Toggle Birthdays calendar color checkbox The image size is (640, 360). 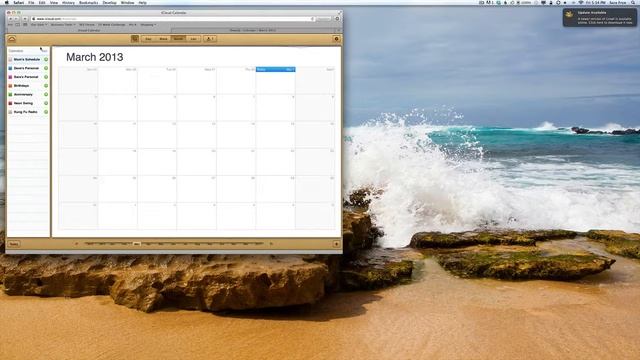click(x=11, y=86)
